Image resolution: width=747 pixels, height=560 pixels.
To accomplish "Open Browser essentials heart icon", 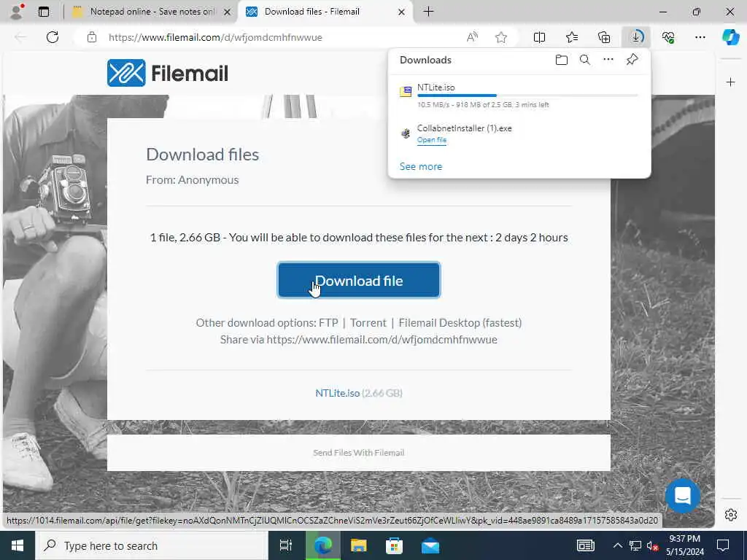I will point(668,37).
